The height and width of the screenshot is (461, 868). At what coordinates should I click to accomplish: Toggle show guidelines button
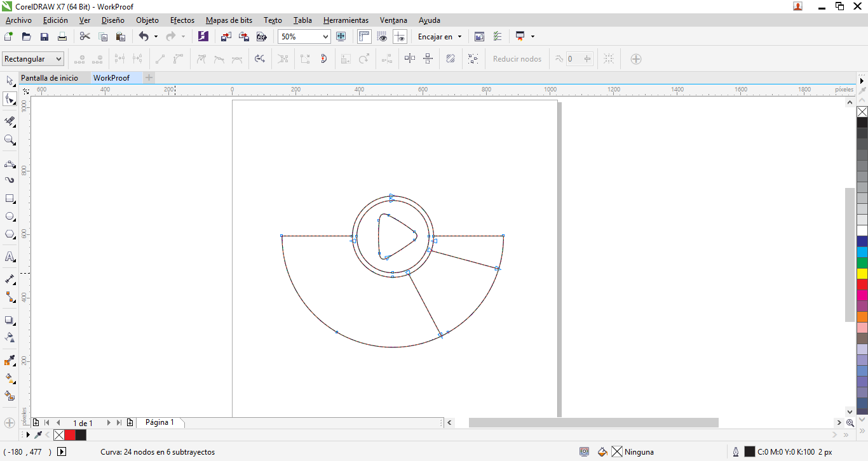[x=400, y=37]
